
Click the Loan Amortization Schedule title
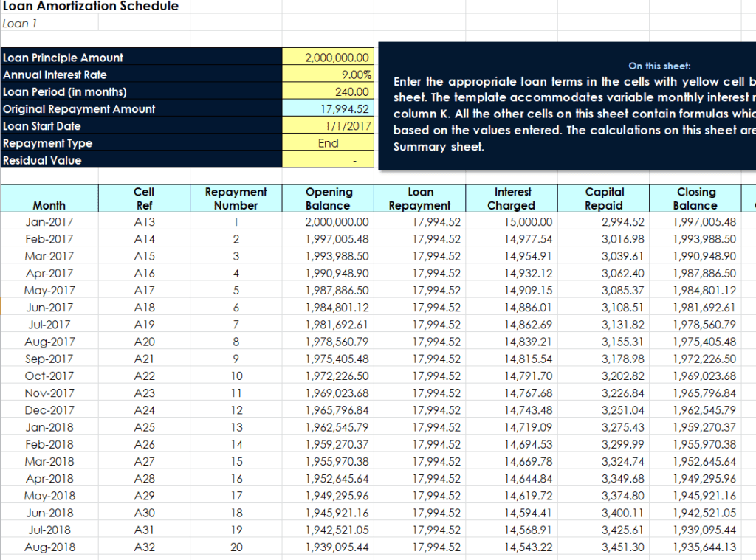pos(91,6)
